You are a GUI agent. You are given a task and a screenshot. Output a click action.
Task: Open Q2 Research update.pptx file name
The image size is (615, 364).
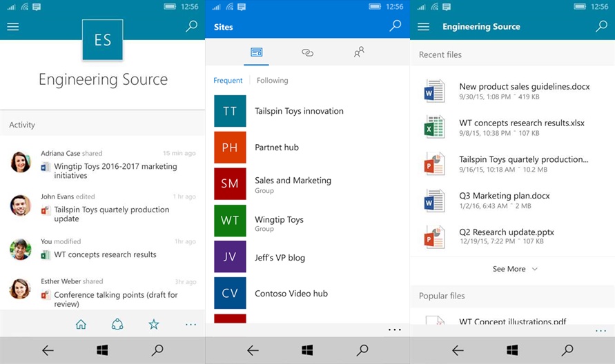pos(507,232)
